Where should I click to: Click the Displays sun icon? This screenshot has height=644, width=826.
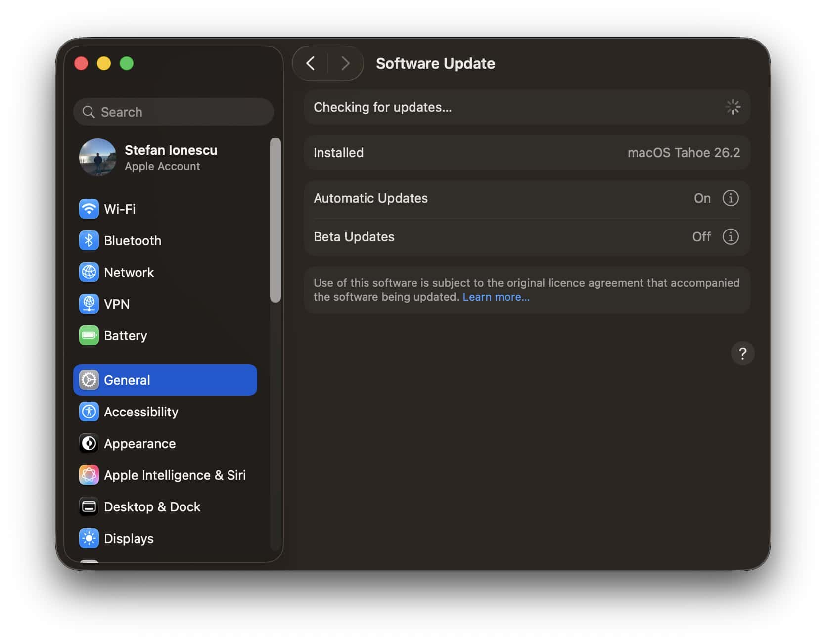(89, 538)
